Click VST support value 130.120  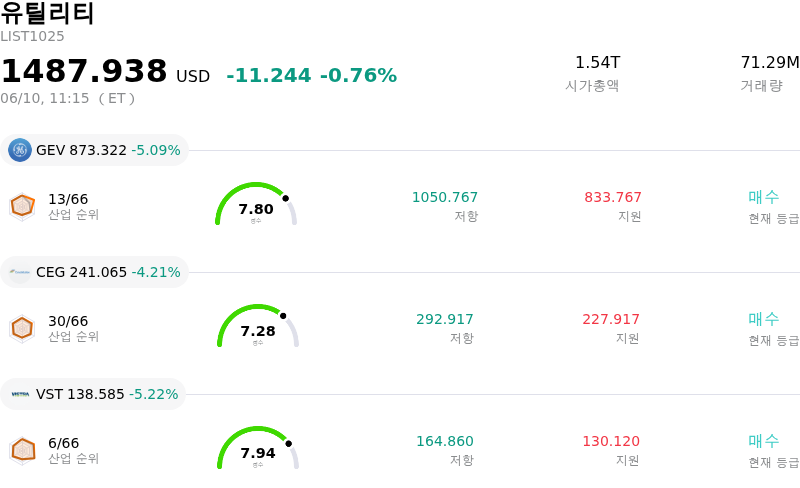coord(611,441)
